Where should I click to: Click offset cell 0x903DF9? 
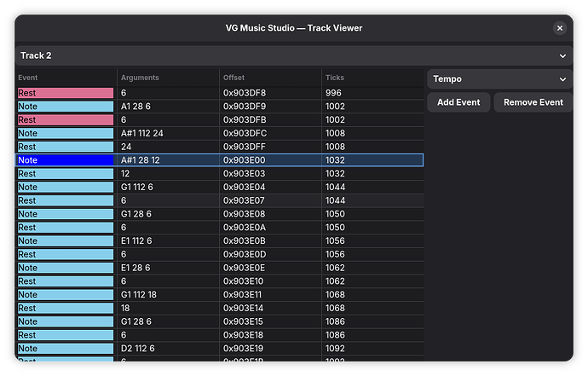245,107
